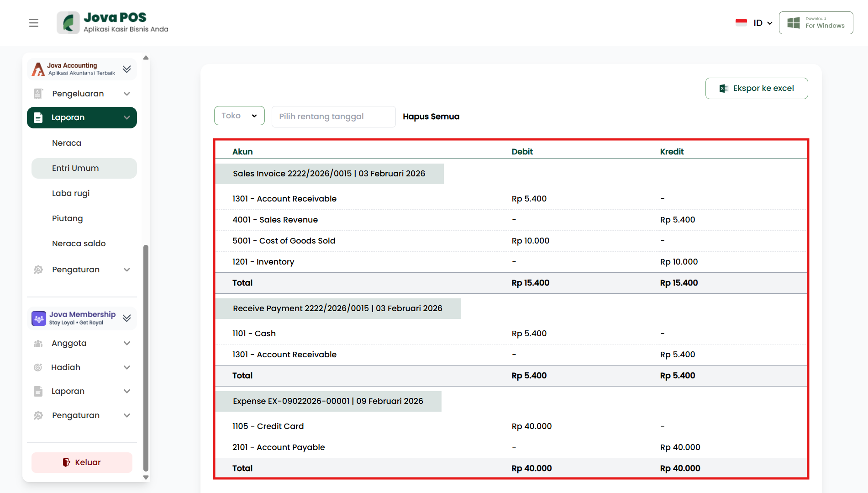
Task: Select Neraca saldo in sidebar
Action: (79, 244)
